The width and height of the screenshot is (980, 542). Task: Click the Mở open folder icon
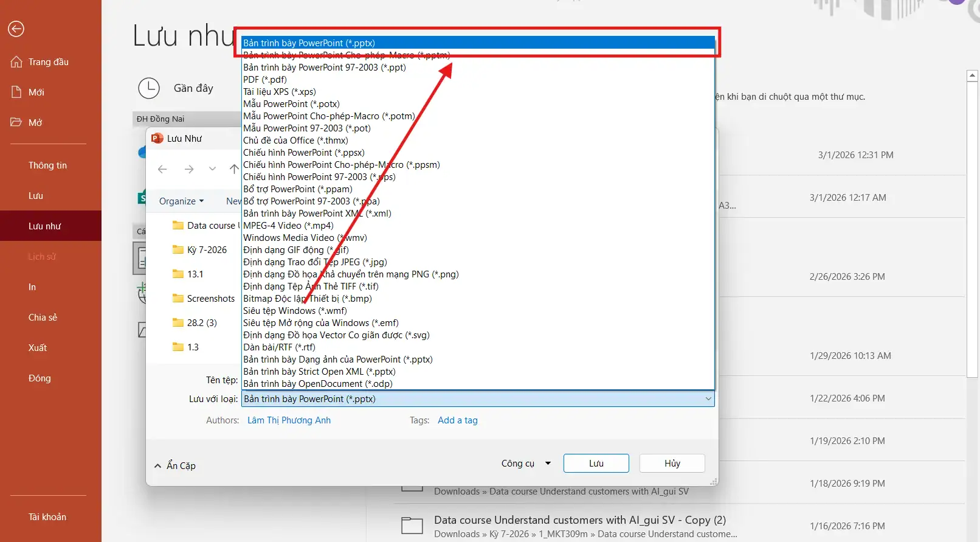coord(16,122)
